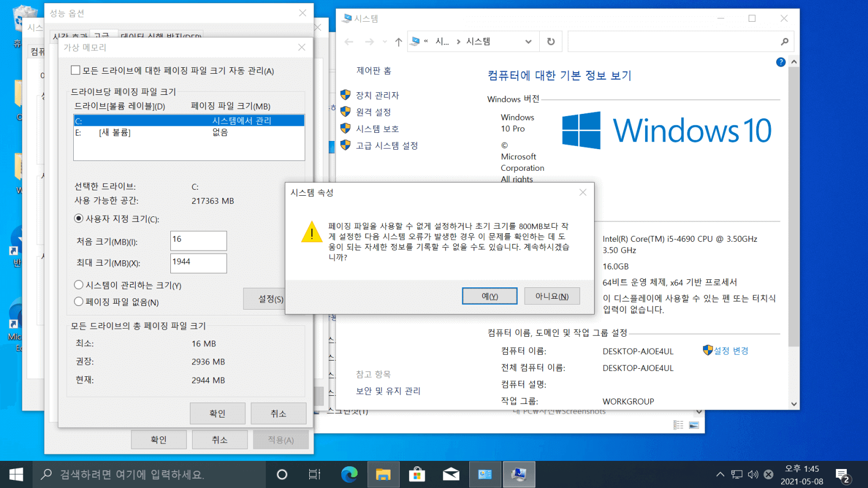Click the 설정(S) button in virtual memory

click(x=264, y=299)
